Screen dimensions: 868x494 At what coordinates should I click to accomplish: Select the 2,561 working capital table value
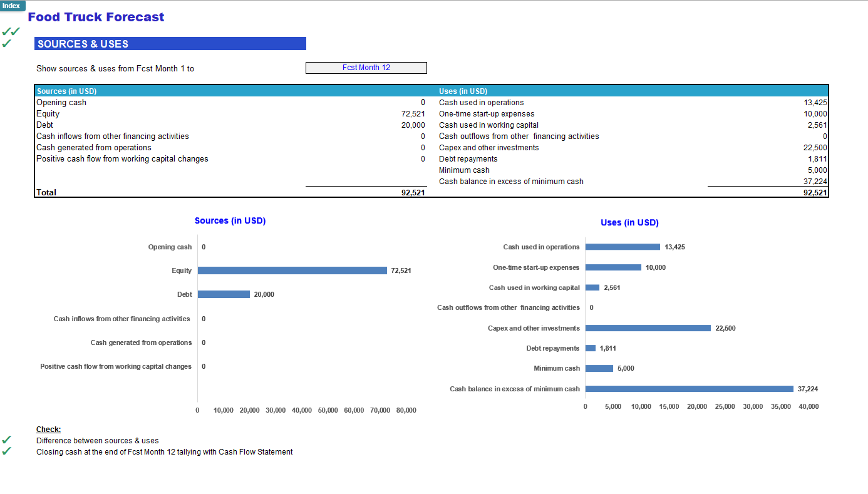coord(817,125)
